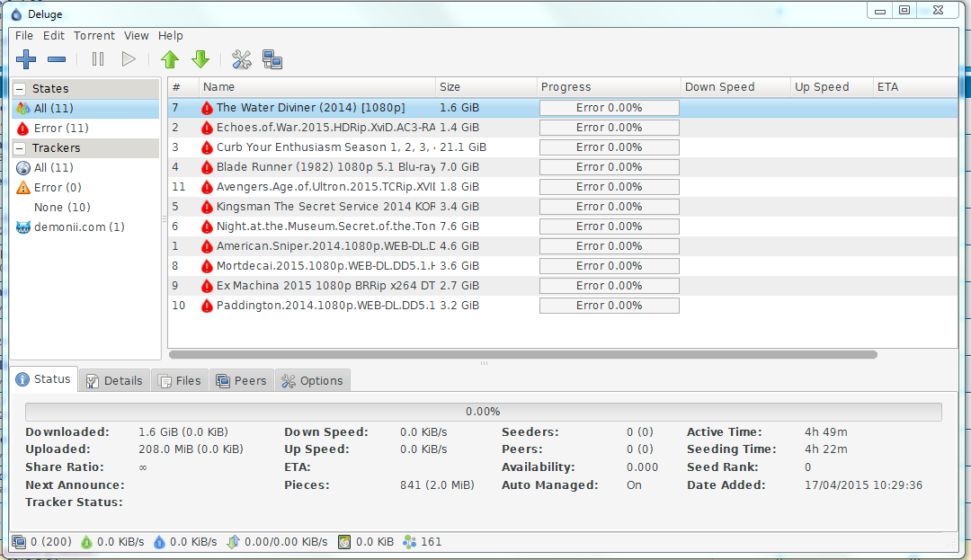Click 0.0 KiB free space text
971x560 pixels.
[375, 542]
